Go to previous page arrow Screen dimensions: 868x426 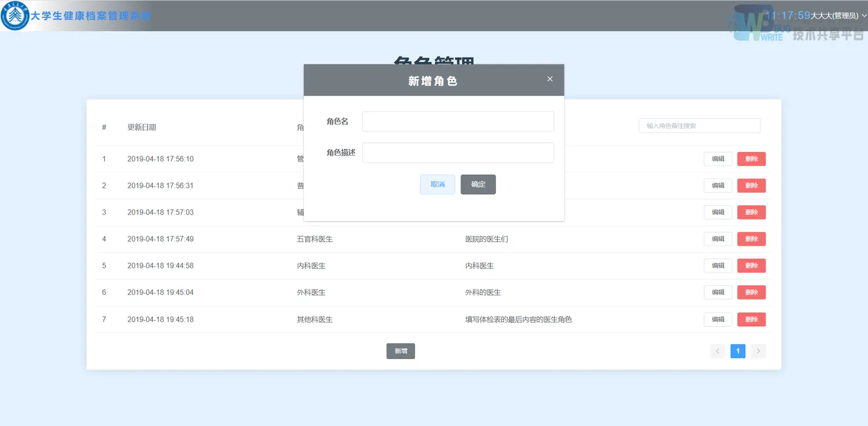(717, 352)
